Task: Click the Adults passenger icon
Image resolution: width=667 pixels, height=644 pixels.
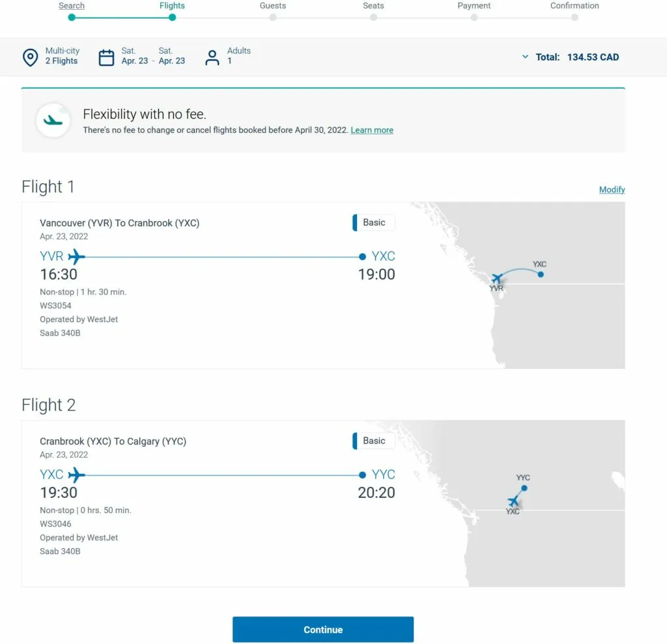Action: (x=212, y=57)
